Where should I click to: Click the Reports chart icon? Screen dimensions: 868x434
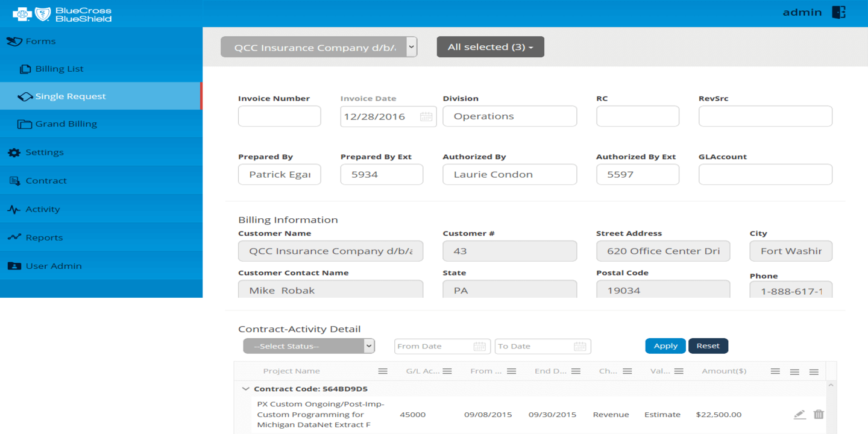14,237
